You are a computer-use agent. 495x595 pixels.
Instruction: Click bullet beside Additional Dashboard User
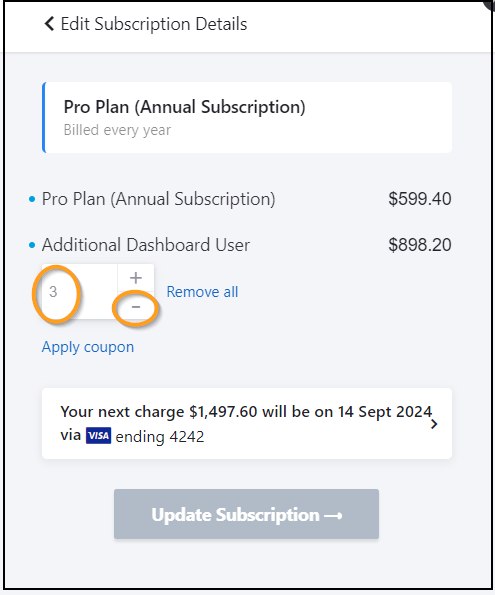coord(32,245)
